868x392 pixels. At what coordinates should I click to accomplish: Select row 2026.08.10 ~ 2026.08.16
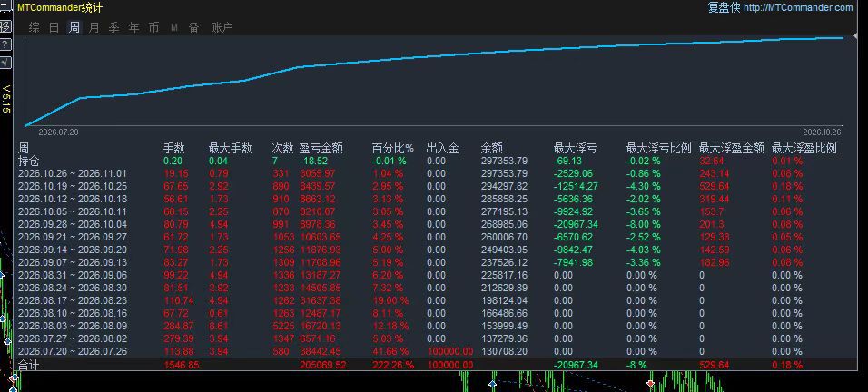(x=434, y=313)
